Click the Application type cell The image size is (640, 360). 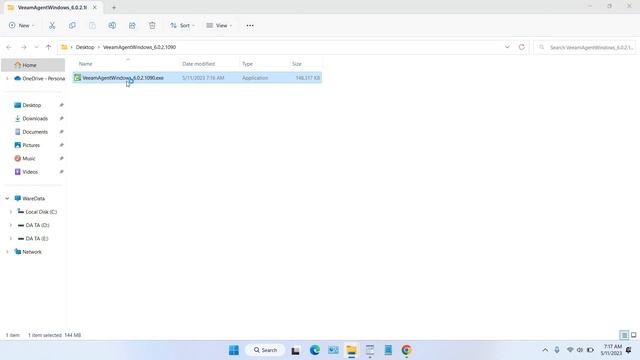click(255, 78)
